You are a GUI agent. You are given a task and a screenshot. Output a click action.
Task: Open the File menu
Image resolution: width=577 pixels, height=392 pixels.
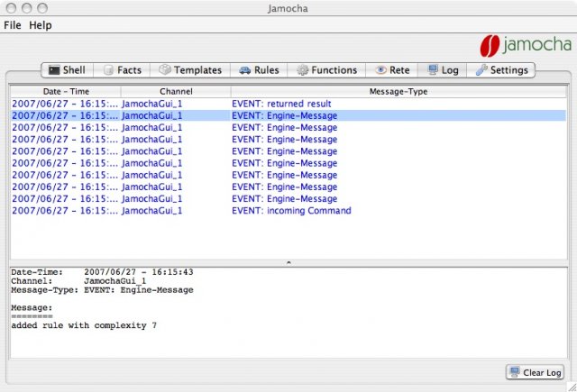12,25
